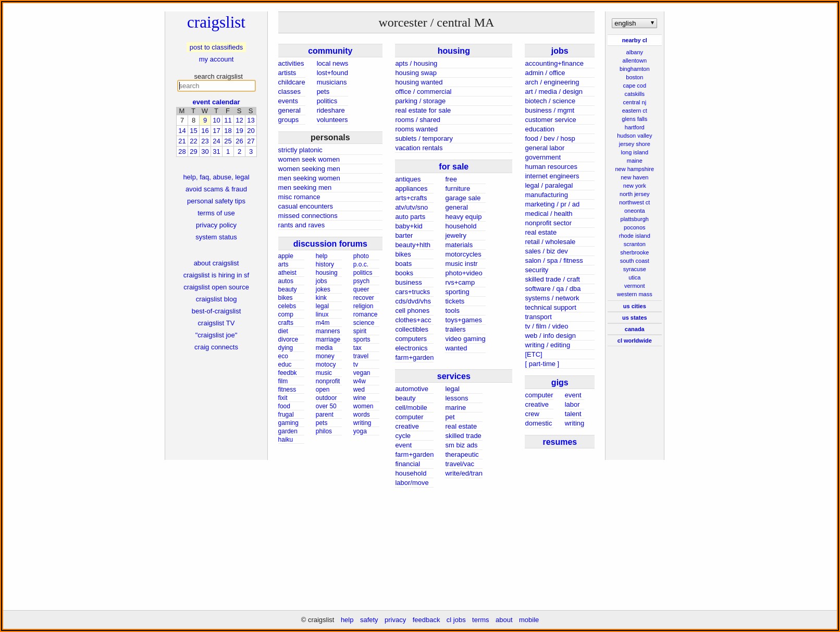
Task: Open the gigs section header
Action: pos(560,382)
